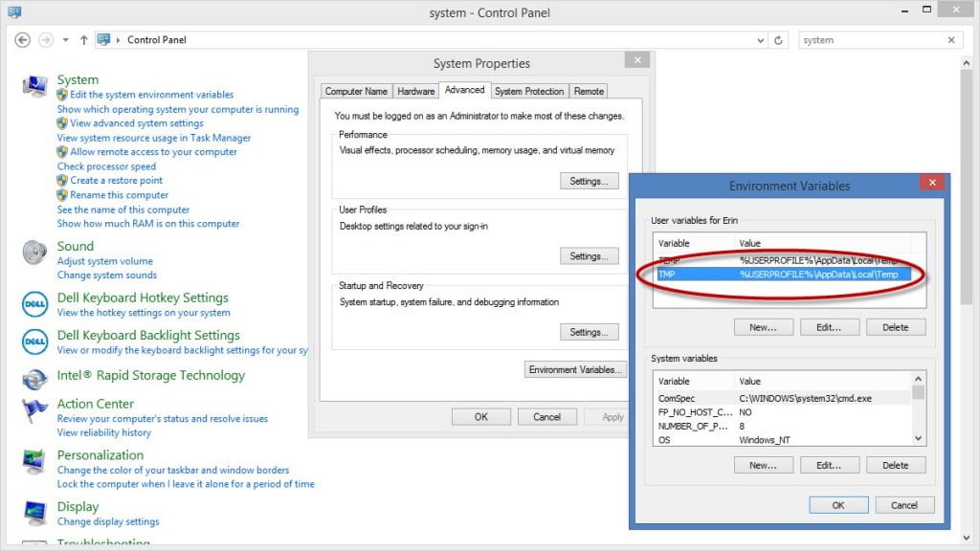Viewport: 980px width, 551px height.
Task: Click OK in the Environment Variables dialog
Action: tap(837, 504)
